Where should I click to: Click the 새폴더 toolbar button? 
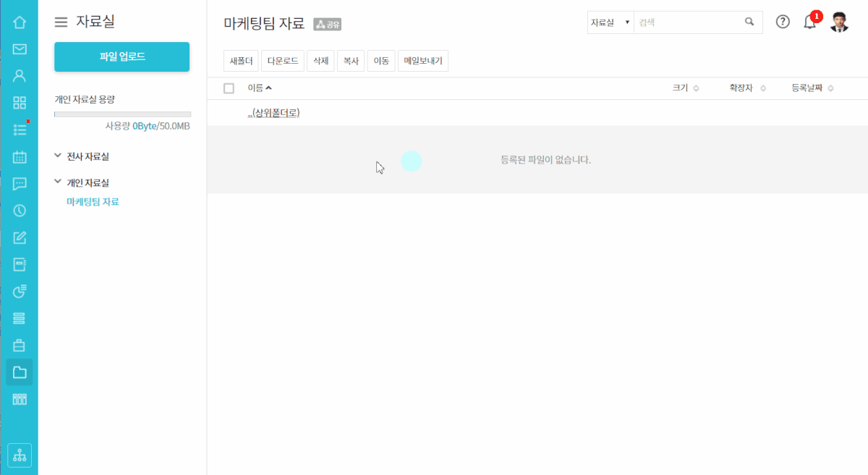pyautogui.click(x=240, y=62)
